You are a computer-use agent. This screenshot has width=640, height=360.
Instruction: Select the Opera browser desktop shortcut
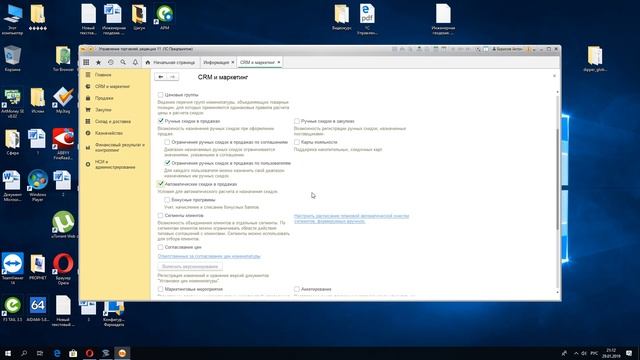coord(63,268)
